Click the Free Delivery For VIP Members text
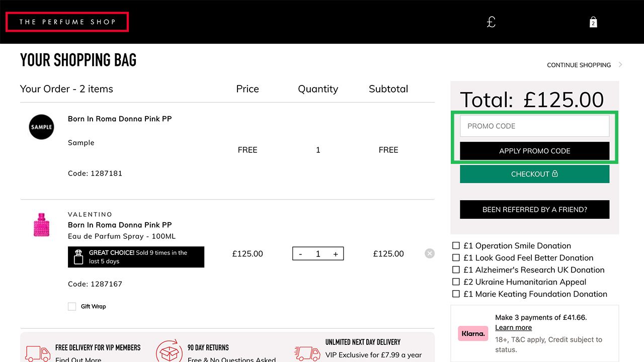This screenshot has width=644, height=362. [98, 347]
